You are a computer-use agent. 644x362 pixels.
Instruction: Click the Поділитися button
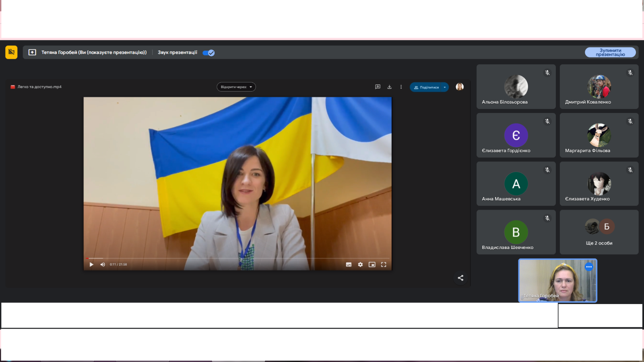427,87
